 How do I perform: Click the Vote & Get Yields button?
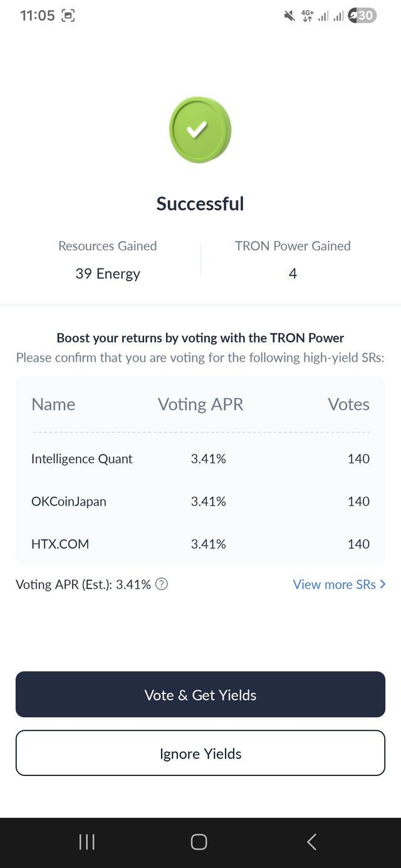[x=200, y=695]
